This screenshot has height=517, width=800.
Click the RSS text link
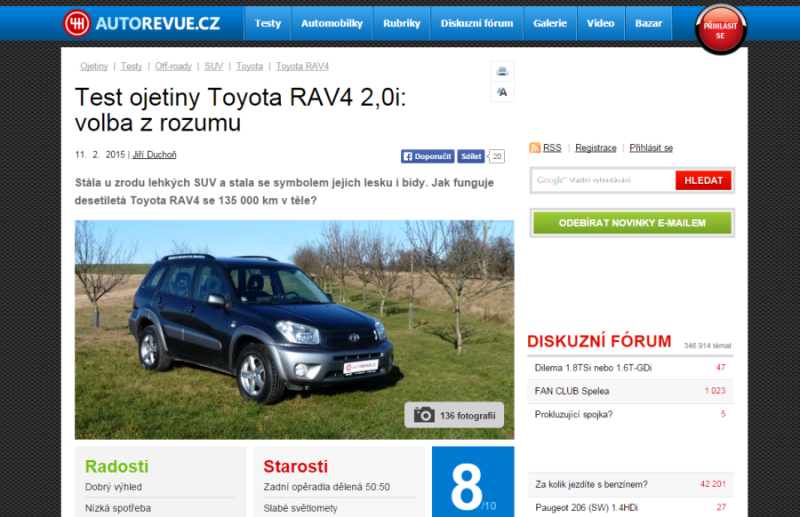552,148
